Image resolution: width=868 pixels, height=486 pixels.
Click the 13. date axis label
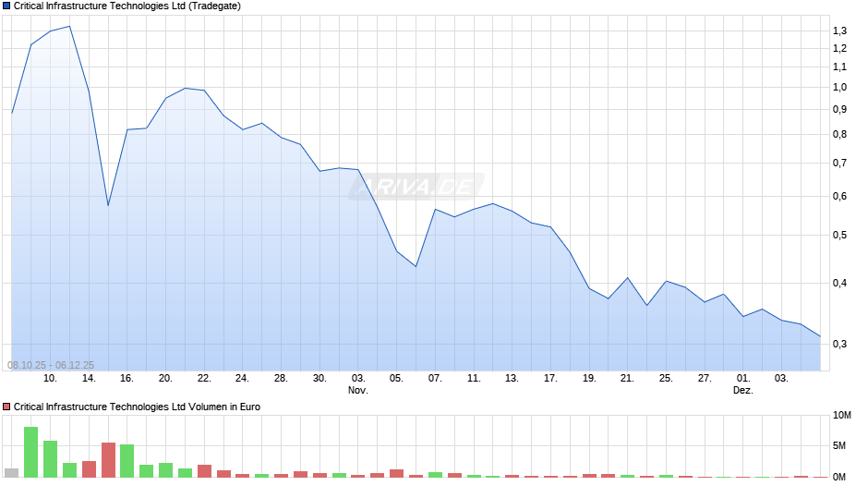[512, 379]
